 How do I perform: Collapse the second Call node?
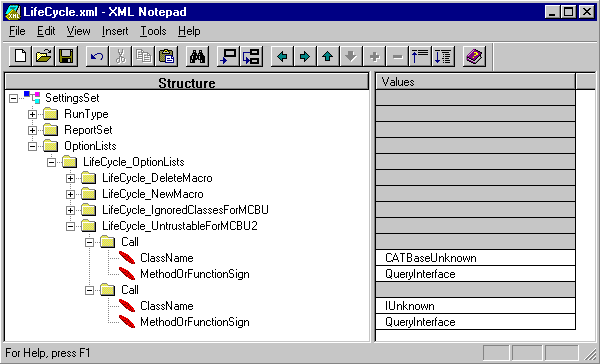pyautogui.click(x=90, y=290)
